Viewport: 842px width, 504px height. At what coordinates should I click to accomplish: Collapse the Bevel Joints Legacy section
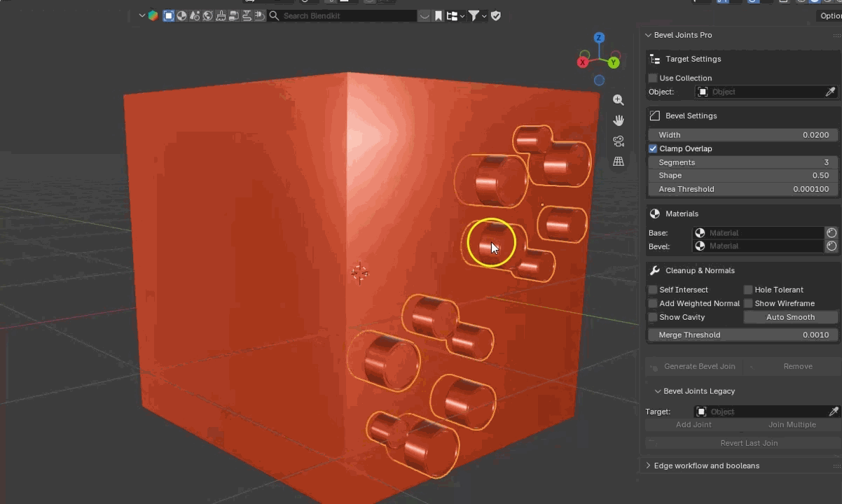click(x=658, y=391)
